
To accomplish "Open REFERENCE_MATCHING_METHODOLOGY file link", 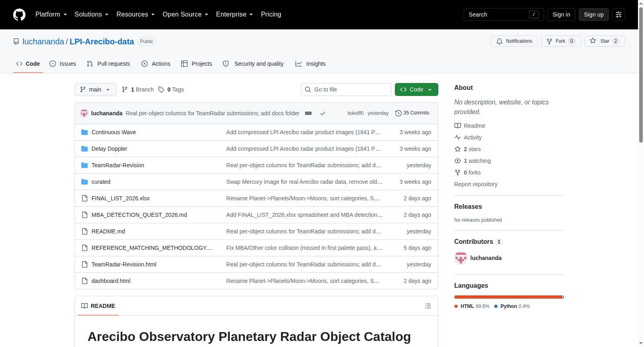I will 152,248.
